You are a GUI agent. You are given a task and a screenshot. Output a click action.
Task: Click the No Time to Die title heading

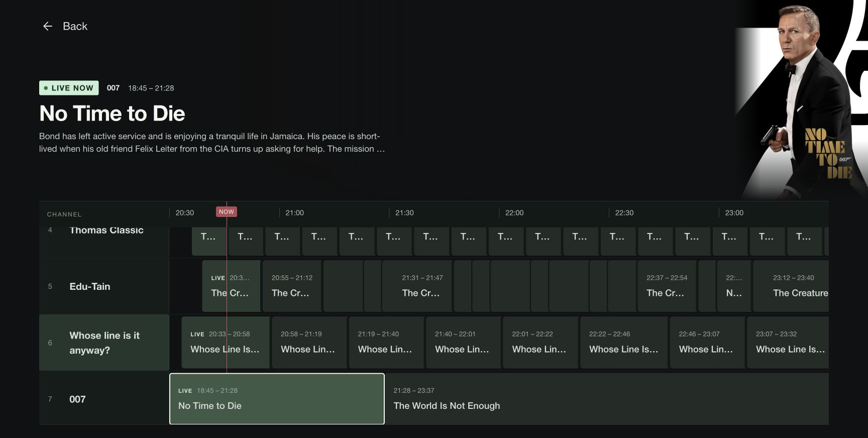pos(112,114)
